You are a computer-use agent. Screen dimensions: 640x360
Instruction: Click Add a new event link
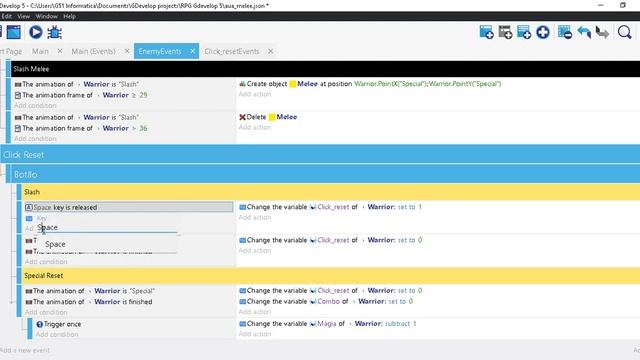point(25,350)
